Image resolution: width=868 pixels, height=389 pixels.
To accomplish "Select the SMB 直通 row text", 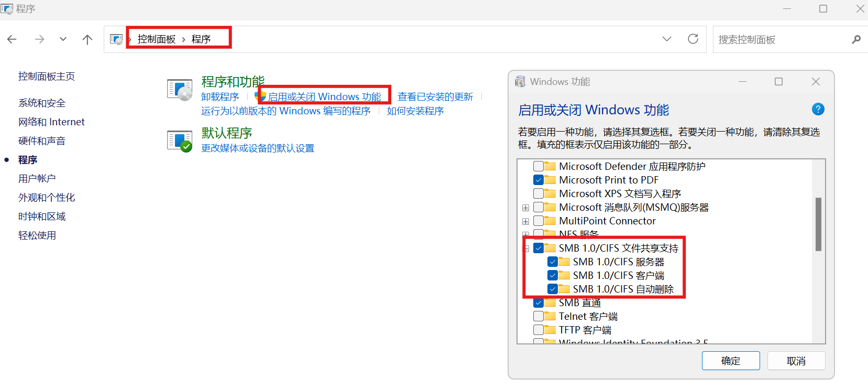I will click(x=580, y=303).
